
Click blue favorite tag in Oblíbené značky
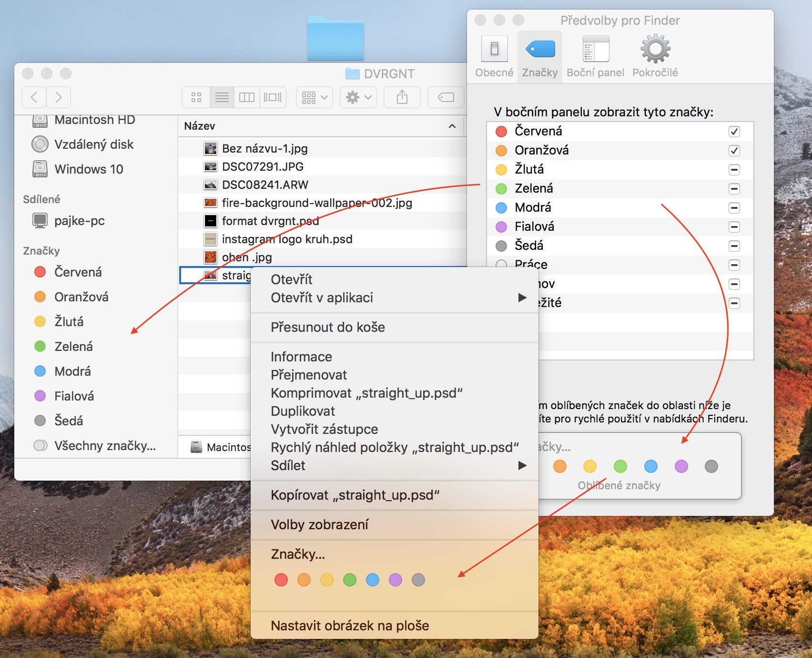point(651,466)
